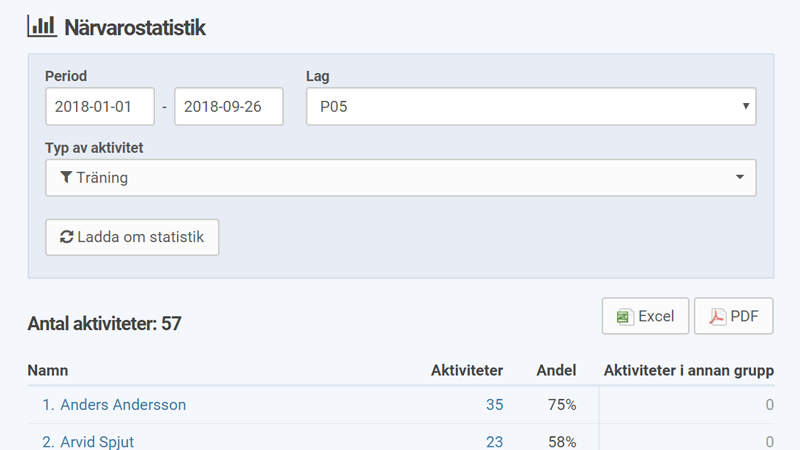The width and height of the screenshot is (800, 450).
Task: Click the Aktiviteter i annan grupp header
Action: pyautogui.click(x=689, y=370)
